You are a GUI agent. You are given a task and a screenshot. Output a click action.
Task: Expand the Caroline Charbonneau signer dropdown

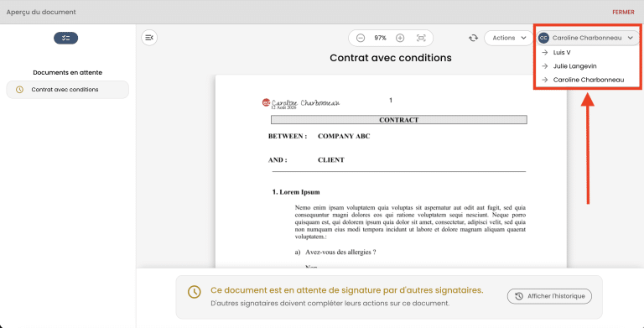[588, 38]
